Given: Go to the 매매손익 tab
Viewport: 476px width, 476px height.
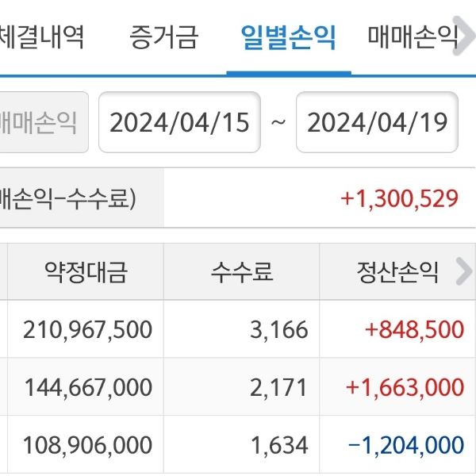Looking at the screenshot, I should [x=413, y=36].
